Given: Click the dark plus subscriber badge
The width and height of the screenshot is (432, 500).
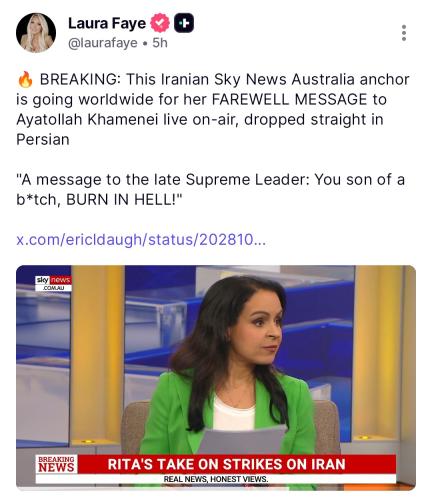Looking at the screenshot, I should coord(184,23).
